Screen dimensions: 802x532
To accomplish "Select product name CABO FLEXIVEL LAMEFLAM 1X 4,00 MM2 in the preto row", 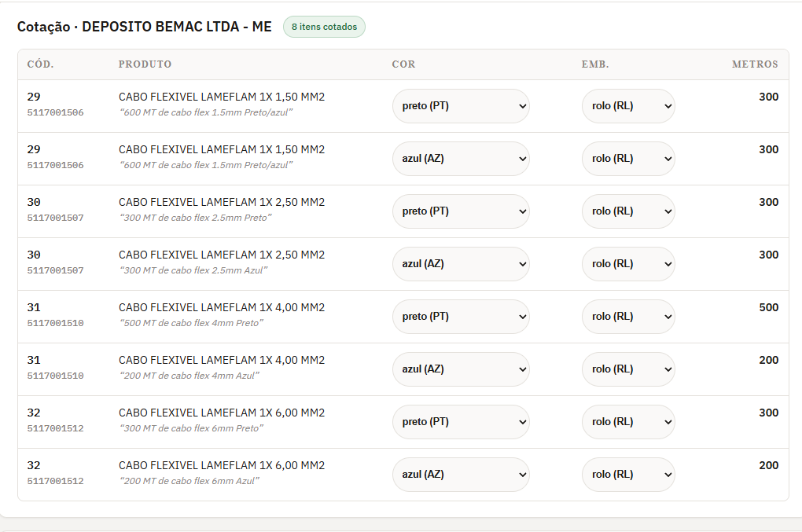I will (x=222, y=308).
